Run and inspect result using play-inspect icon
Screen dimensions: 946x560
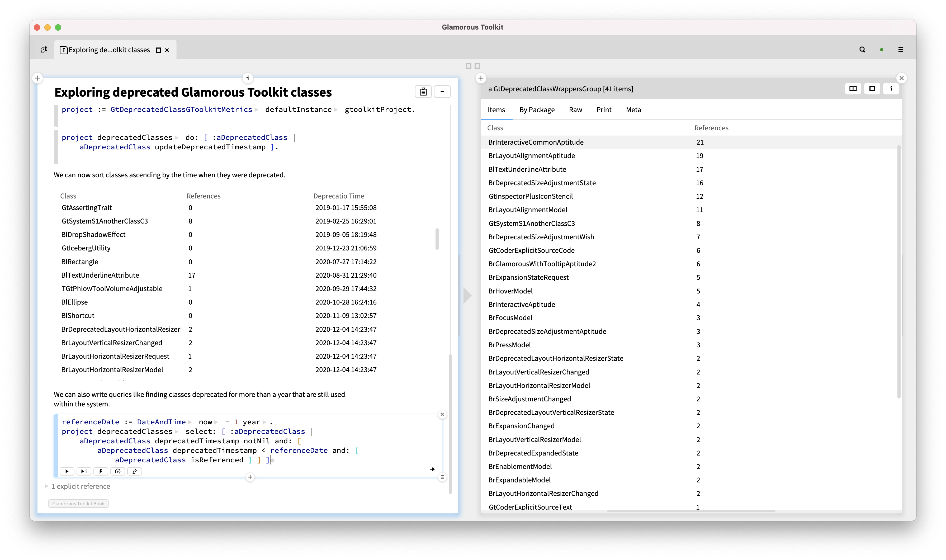click(x=83, y=471)
